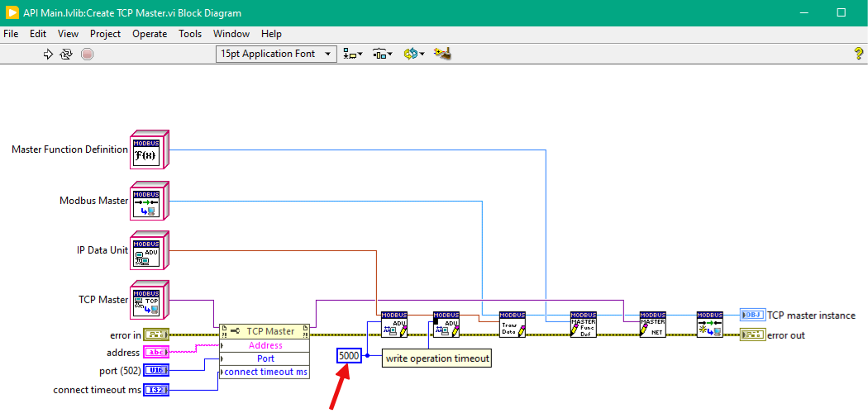Screen dimensions: 868x418
Task: Open the Align Objects dropdown
Action: (x=353, y=54)
